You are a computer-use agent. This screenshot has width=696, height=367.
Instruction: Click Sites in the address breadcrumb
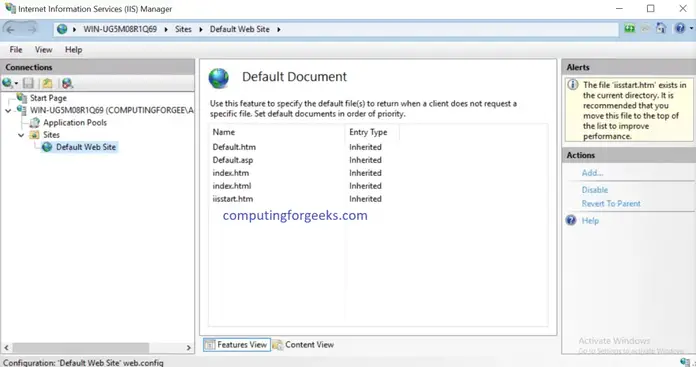183,29
